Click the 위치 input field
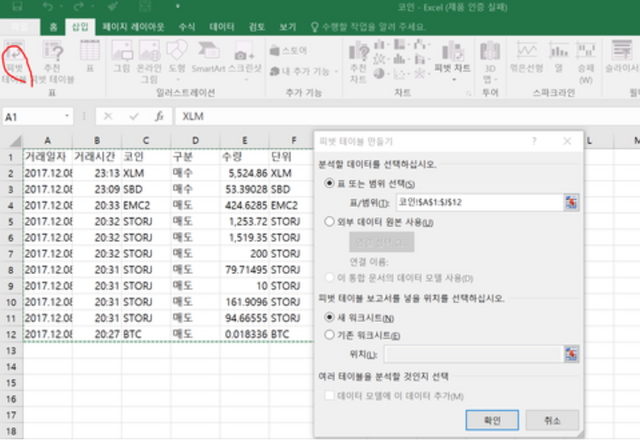Screen dimensions: 640x444 [x=474, y=354]
